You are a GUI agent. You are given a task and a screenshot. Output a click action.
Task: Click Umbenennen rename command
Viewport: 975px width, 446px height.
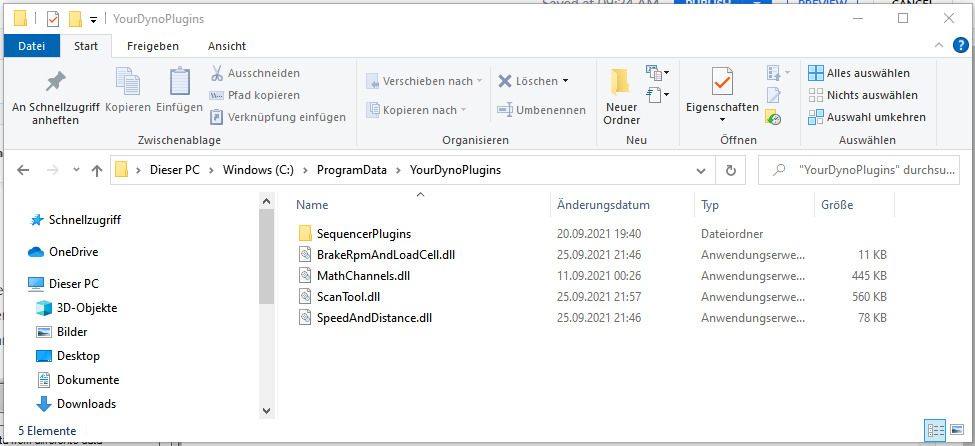coord(542,110)
